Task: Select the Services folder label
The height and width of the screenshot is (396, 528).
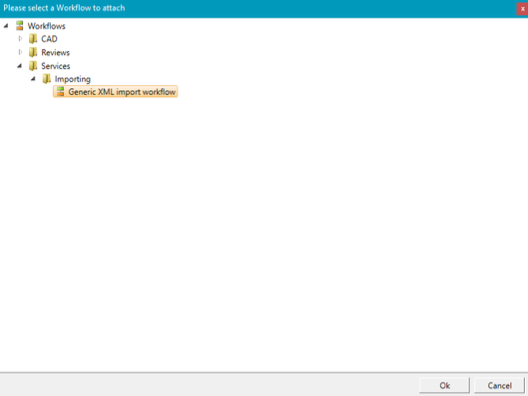Action: click(x=56, y=66)
